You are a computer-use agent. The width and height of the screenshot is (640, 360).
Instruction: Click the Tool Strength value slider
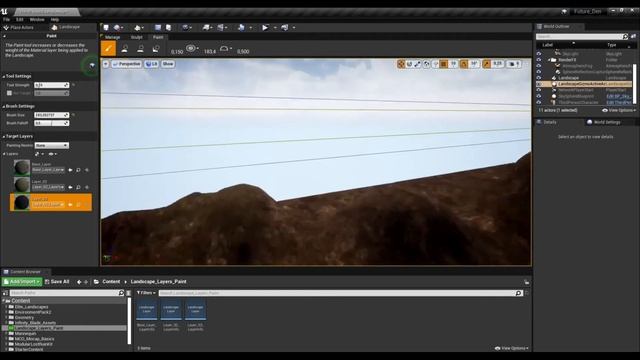click(x=51, y=85)
